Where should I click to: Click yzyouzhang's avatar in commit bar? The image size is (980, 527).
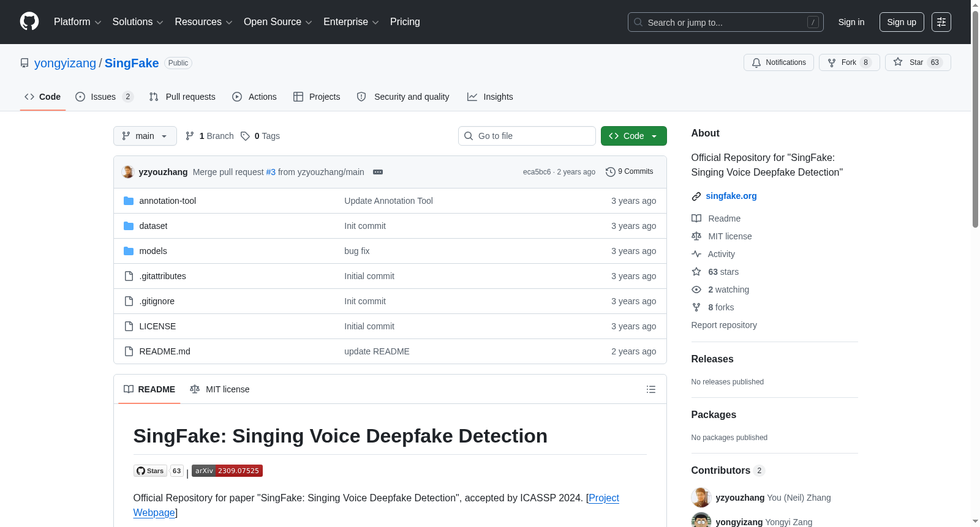[x=128, y=172]
